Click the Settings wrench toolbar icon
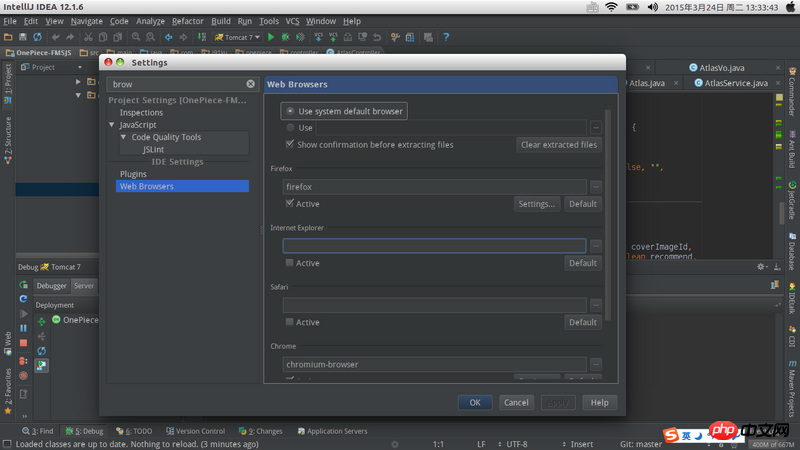Screen dimensions: 800x450 (395, 37)
